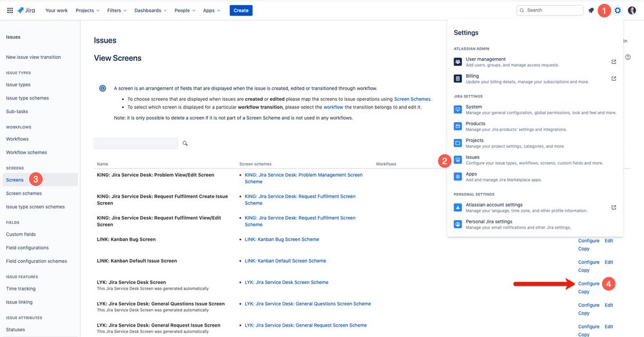Open Field configurations in sidebar

coord(27,248)
